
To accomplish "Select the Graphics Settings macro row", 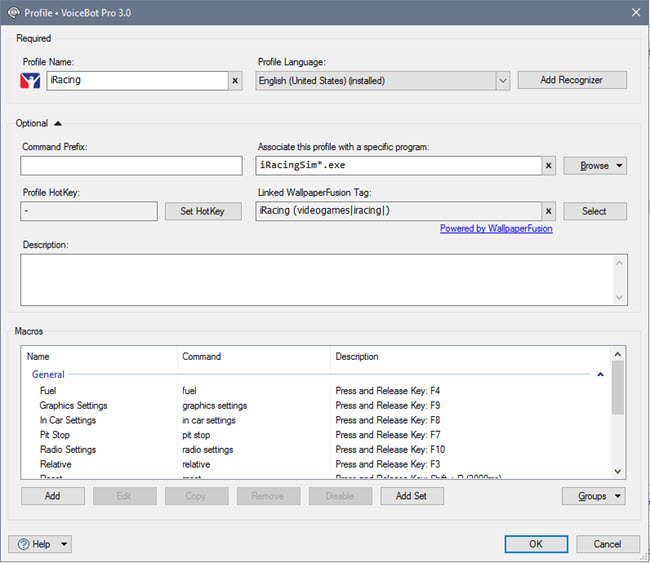I will (315, 405).
